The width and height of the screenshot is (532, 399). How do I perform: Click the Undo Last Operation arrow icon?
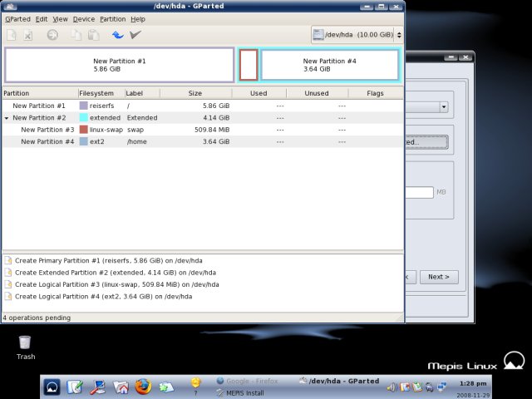pyautogui.click(x=117, y=35)
